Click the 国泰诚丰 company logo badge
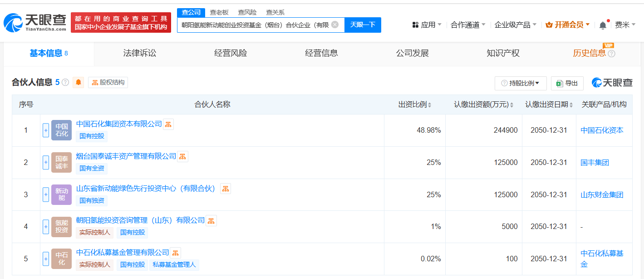 62,163
